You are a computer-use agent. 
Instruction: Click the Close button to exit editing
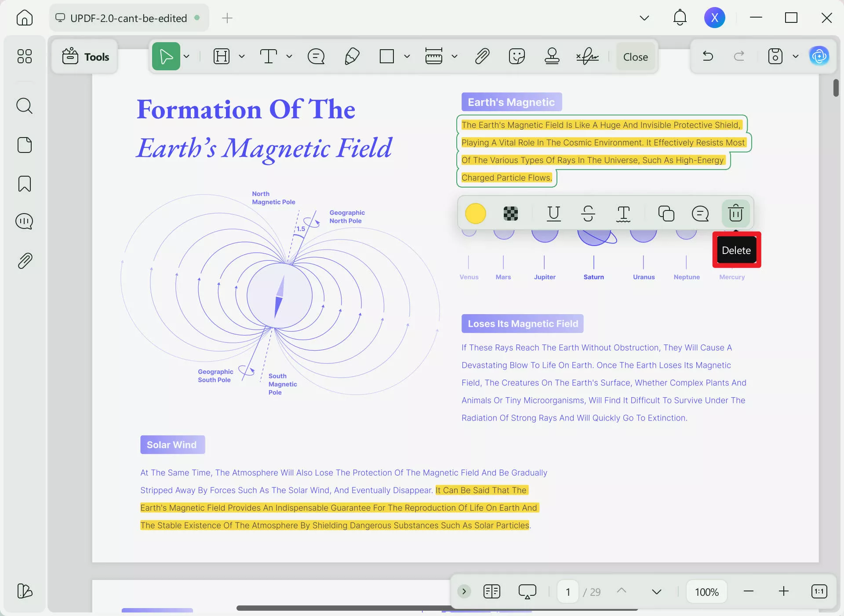pyautogui.click(x=635, y=56)
